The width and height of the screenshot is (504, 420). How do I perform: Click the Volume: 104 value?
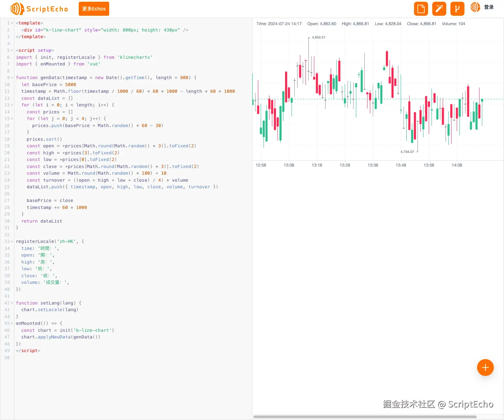[454, 24]
